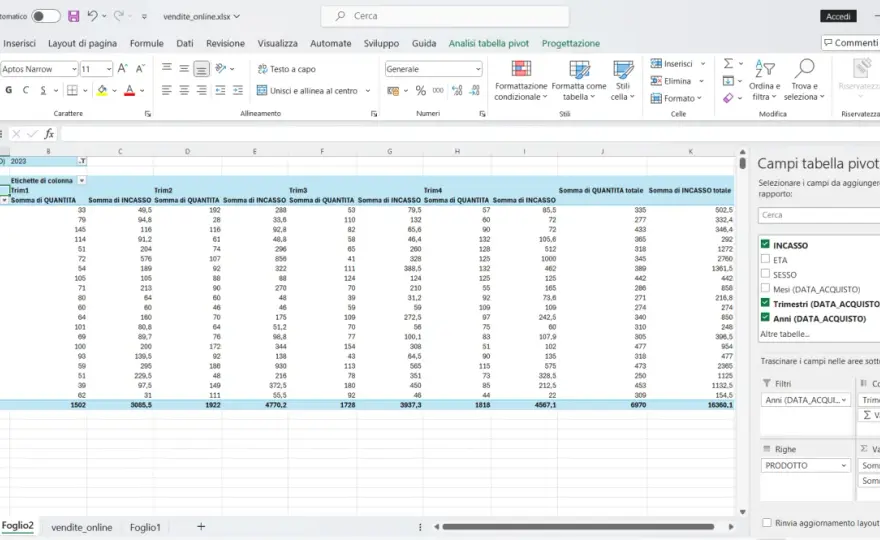Toggle the automatic save switch

coord(45,16)
